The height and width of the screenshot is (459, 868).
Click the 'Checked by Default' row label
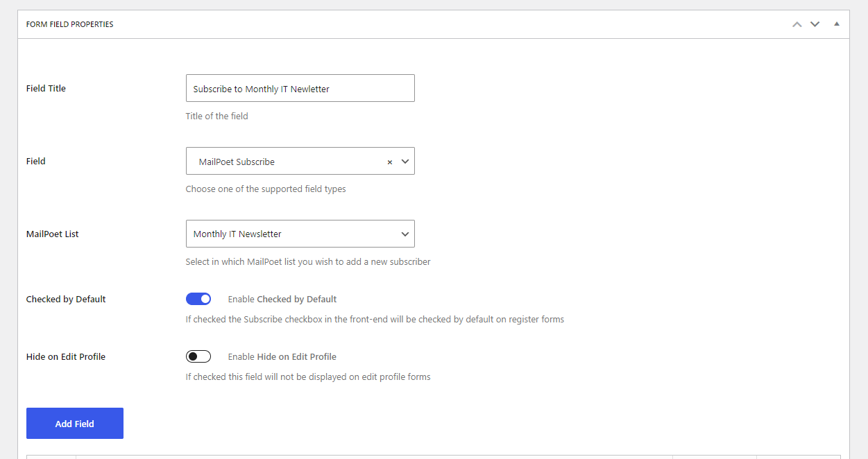tap(66, 299)
